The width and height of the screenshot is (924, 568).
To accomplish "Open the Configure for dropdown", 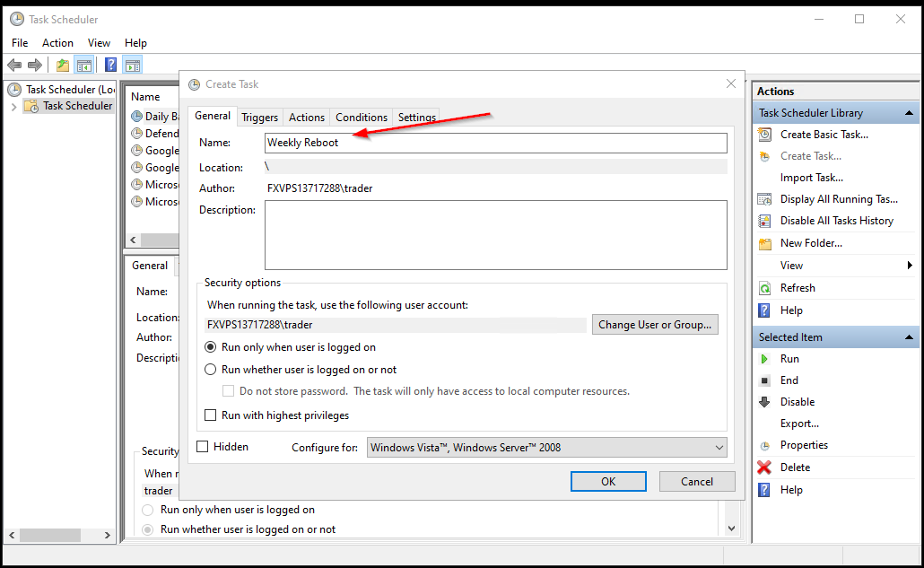I will point(546,447).
